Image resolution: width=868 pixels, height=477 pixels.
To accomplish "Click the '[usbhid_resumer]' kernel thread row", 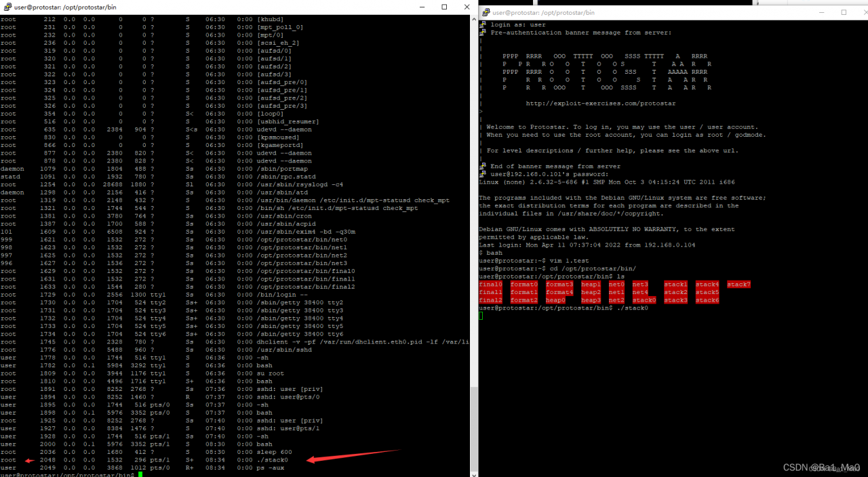I will coord(158,121).
